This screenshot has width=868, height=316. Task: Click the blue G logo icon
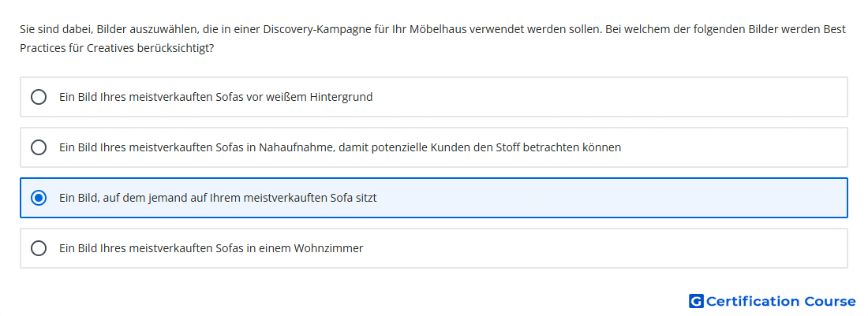click(696, 301)
